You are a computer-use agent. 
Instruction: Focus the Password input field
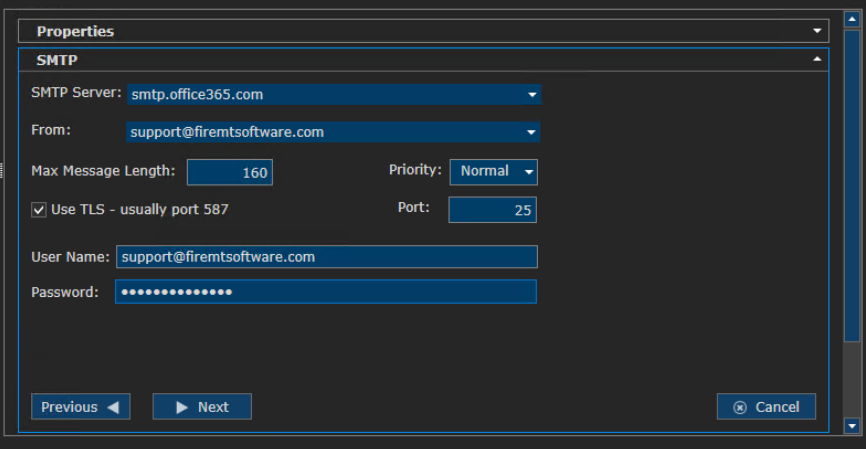[326, 292]
